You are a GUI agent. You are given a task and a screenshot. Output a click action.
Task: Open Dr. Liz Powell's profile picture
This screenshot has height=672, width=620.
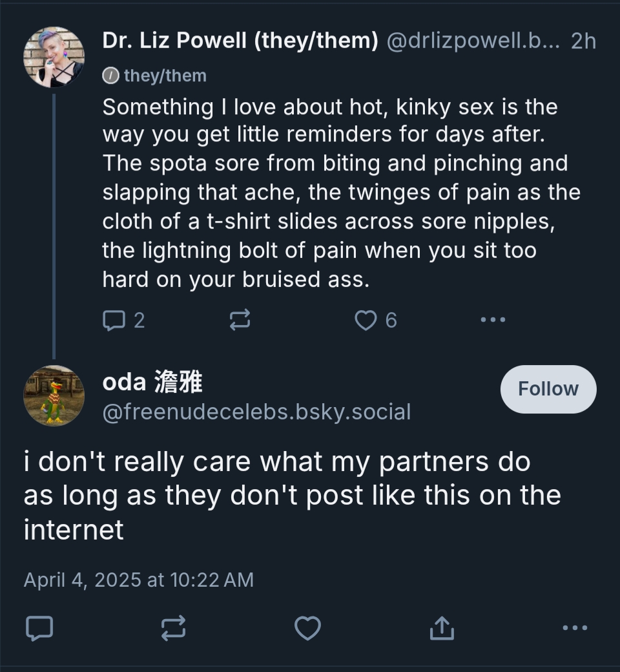pyautogui.click(x=54, y=57)
